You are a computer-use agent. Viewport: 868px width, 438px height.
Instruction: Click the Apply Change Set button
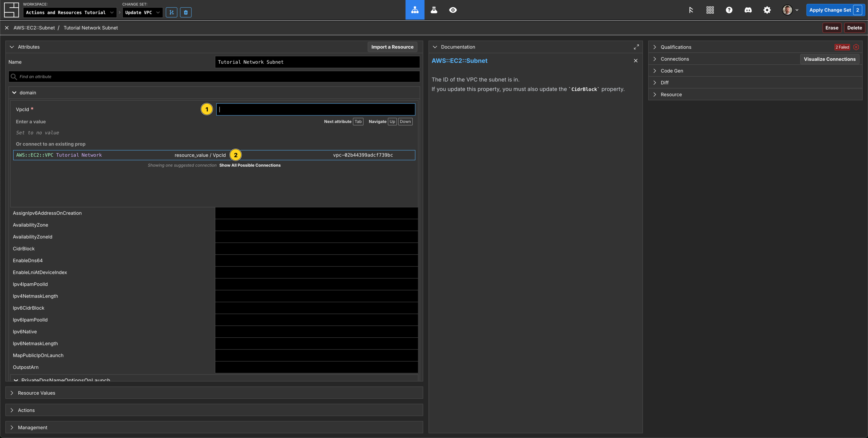point(835,10)
